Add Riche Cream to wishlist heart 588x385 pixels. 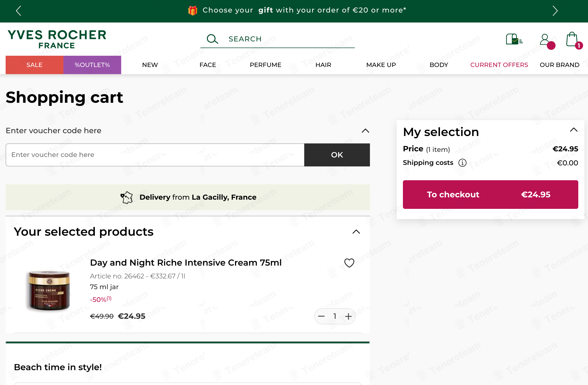pyautogui.click(x=349, y=263)
